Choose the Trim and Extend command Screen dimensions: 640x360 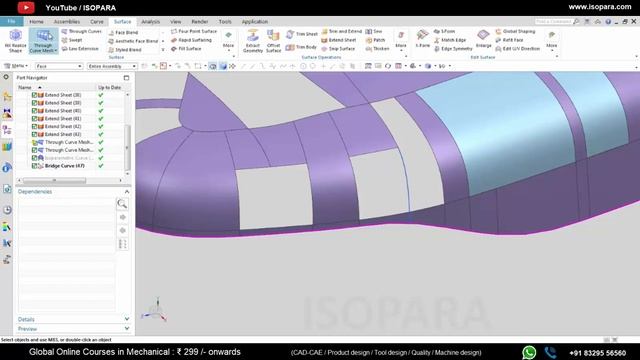point(342,31)
